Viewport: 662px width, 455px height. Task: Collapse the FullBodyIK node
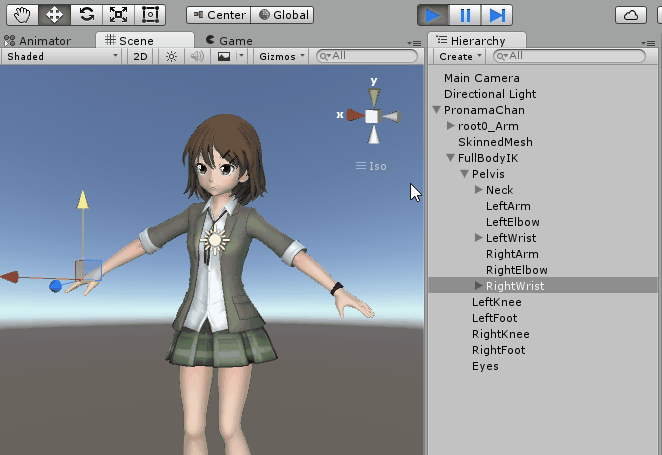pyautogui.click(x=450, y=158)
